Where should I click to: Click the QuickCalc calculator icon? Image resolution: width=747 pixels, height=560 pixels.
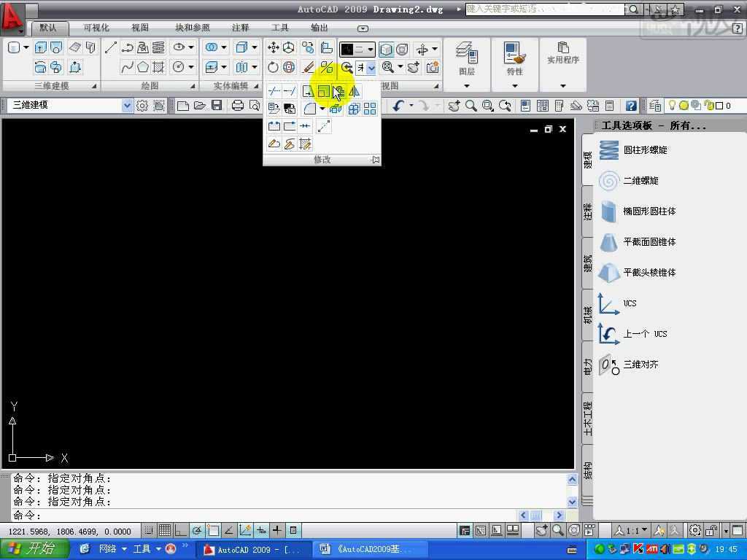point(609,106)
